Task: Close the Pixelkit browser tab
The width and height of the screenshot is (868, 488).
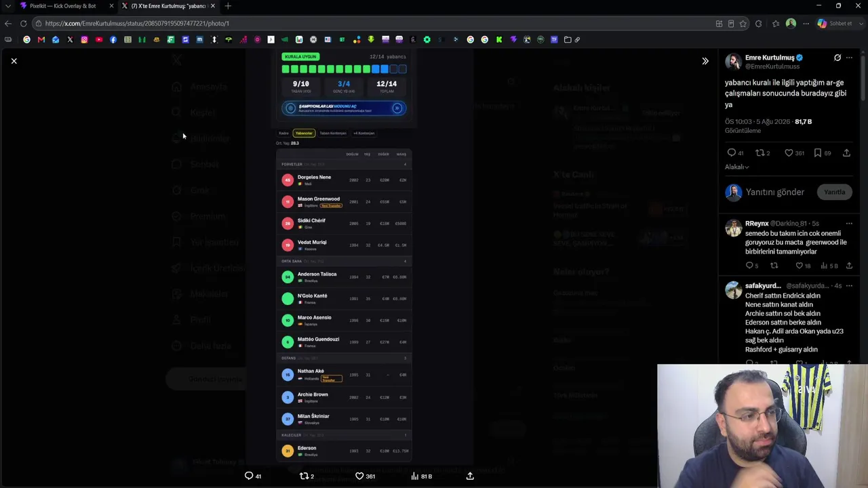Action: 111,6
